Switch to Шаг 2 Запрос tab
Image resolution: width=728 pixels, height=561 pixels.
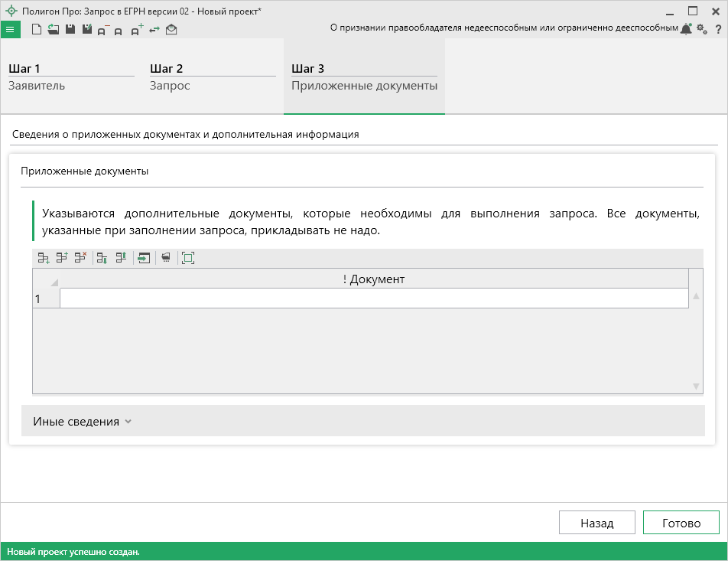(212, 77)
